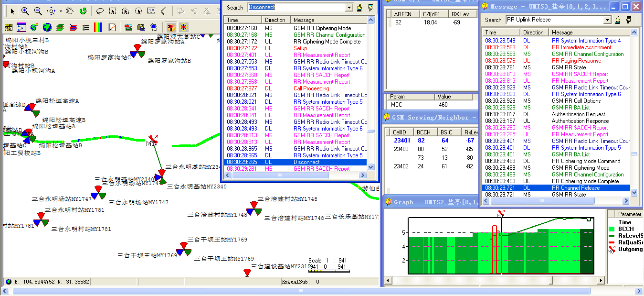Choose the rectangle select tool
This screenshot has width=644, height=296.
(x=112, y=11)
